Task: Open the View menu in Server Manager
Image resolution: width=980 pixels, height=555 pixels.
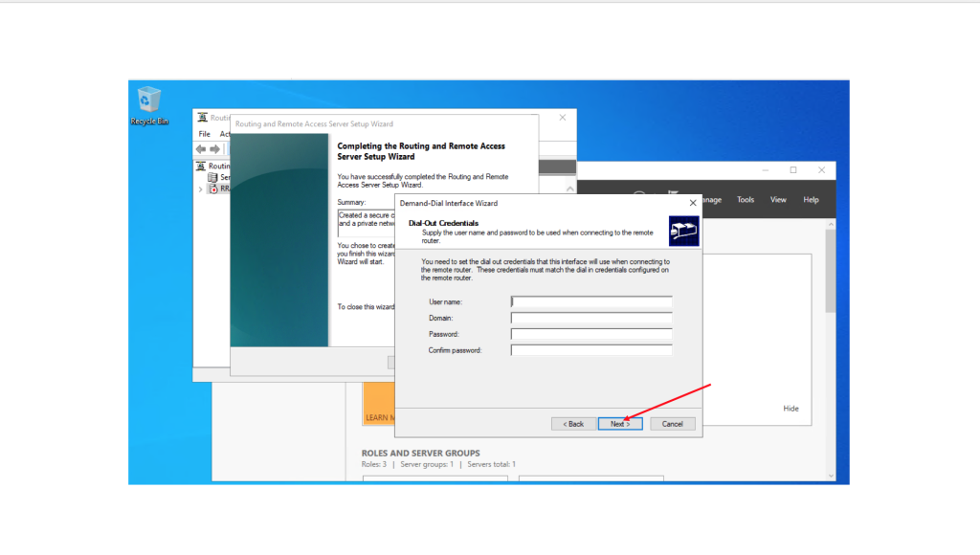Action: click(x=778, y=200)
